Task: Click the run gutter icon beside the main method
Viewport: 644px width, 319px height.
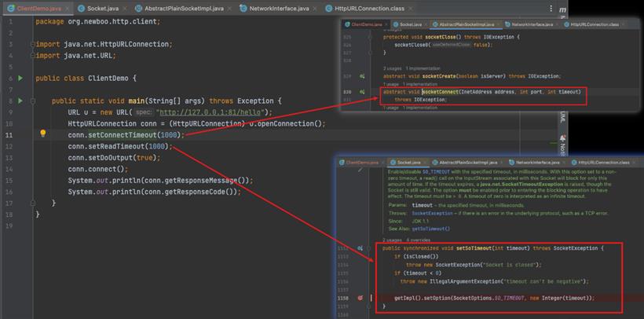Action: (x=20, y=101)
